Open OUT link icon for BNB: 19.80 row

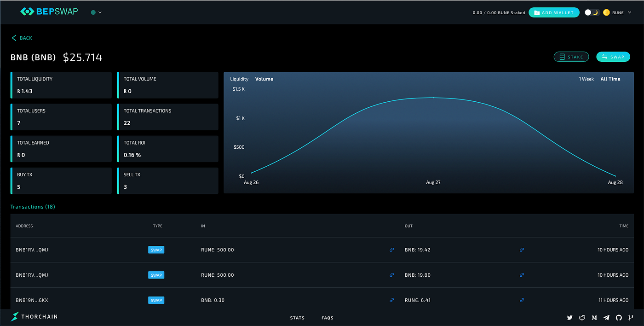pos(522,275)
